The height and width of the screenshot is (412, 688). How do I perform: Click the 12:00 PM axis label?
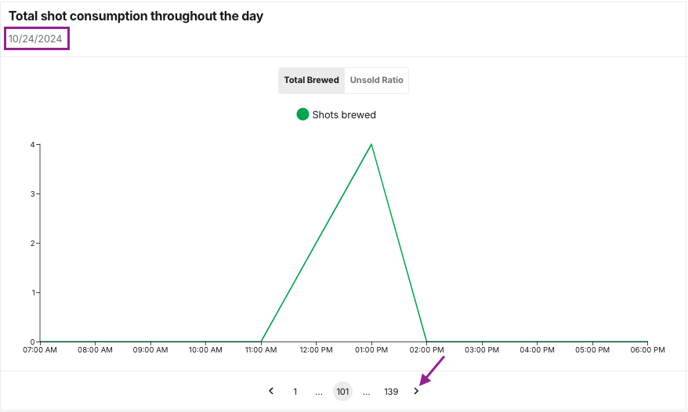[316, 350]
